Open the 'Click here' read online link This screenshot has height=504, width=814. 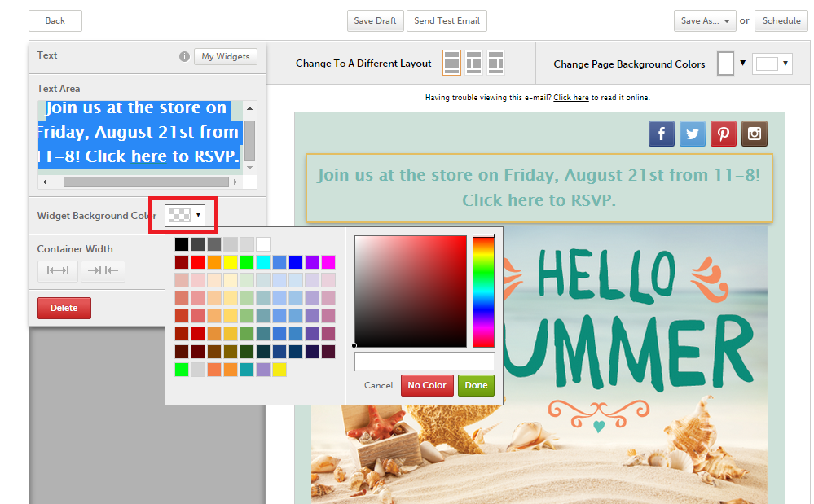point(570,98)
